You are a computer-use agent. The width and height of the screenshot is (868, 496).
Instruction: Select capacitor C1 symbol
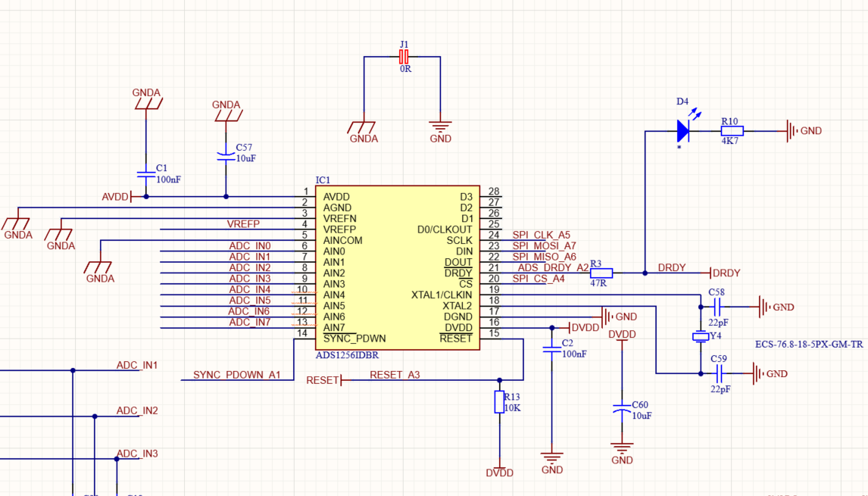click(x=146, y=174)
